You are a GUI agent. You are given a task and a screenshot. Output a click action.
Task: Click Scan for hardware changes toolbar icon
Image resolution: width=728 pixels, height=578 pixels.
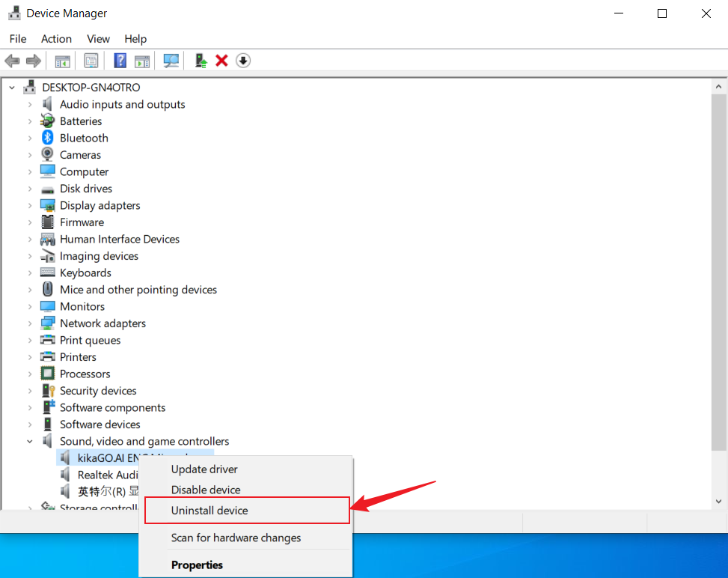[x=171, y=61]
